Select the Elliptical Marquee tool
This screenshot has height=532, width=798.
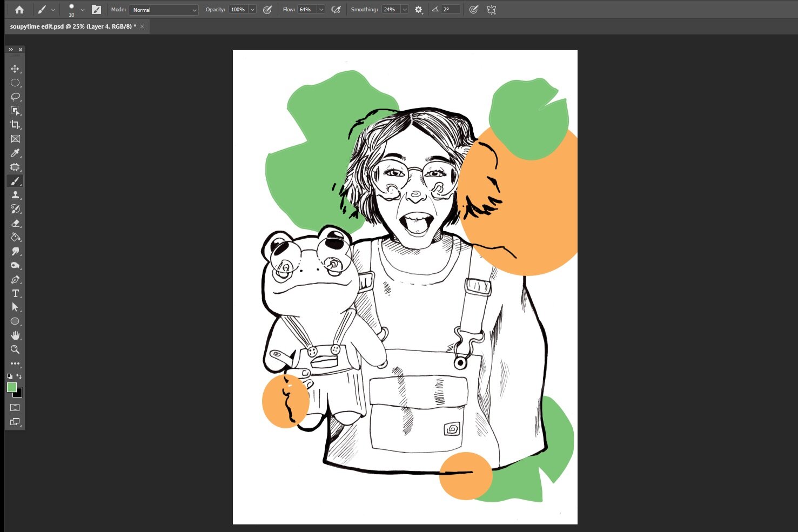15,83
